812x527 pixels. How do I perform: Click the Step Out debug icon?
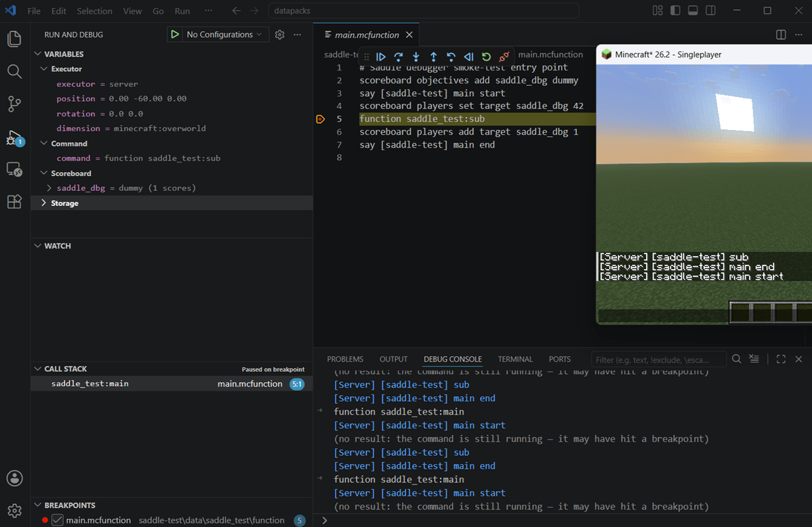pyautogui.click(x=433, y=57)
